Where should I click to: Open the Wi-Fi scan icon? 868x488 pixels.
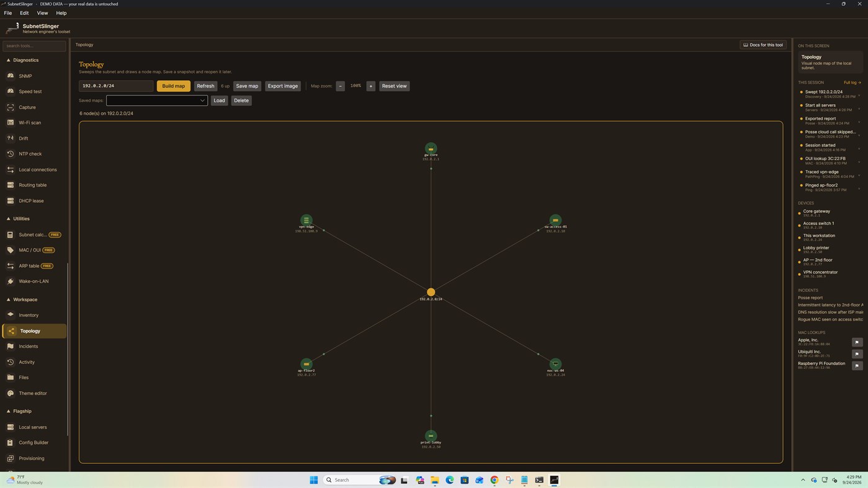pyautogui.click(x=11, y=123)
